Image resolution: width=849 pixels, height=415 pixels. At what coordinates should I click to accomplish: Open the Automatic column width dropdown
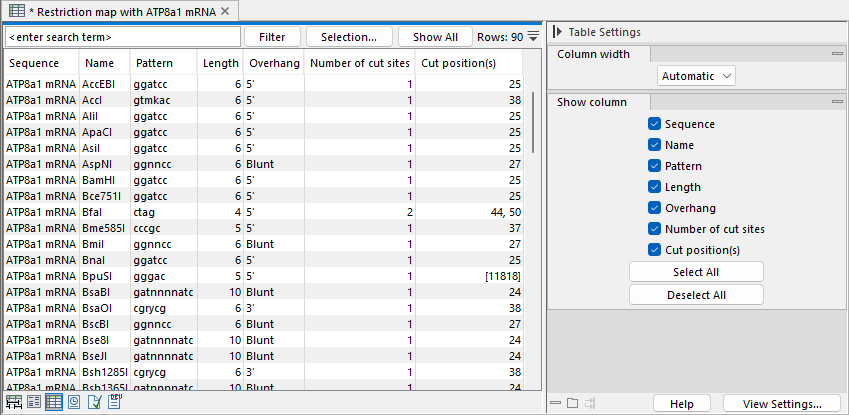(x=697, y=75)
